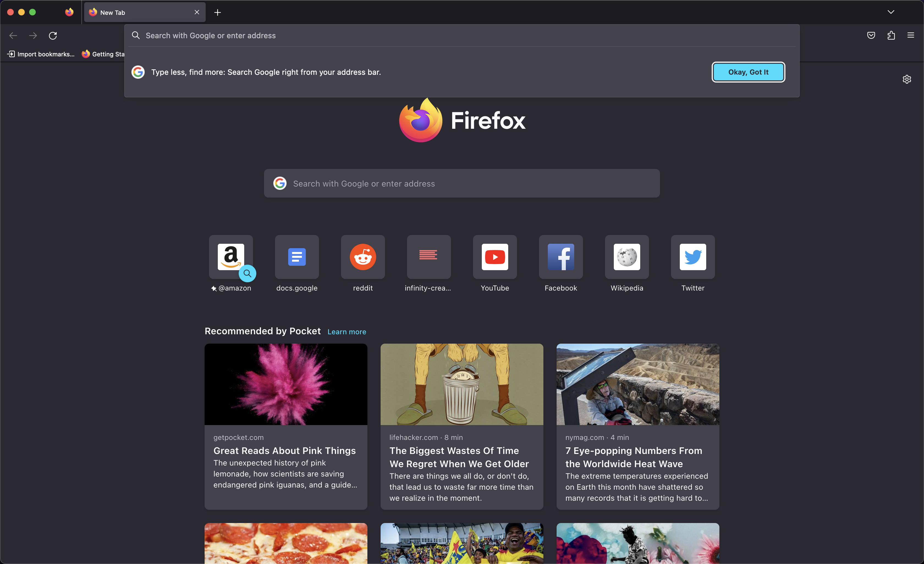
Task: Click Google icon in page search box
Action: 280,184
